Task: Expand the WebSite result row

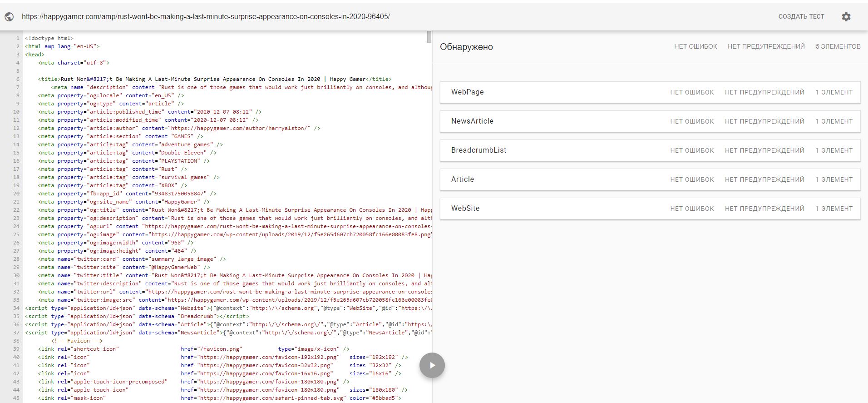Action: pos(650,209)
